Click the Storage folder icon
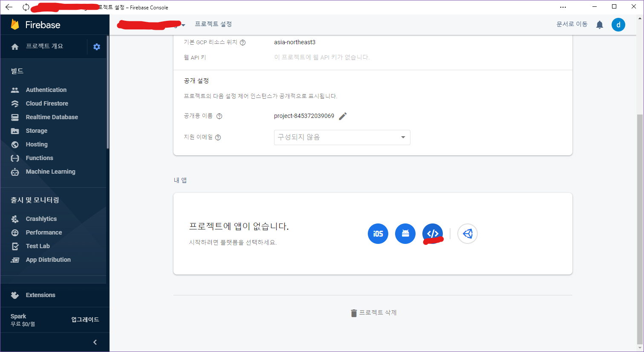Image resolution: width=644 pixels, height=352 pixels. pyautogui.click(x=15, y=131)
